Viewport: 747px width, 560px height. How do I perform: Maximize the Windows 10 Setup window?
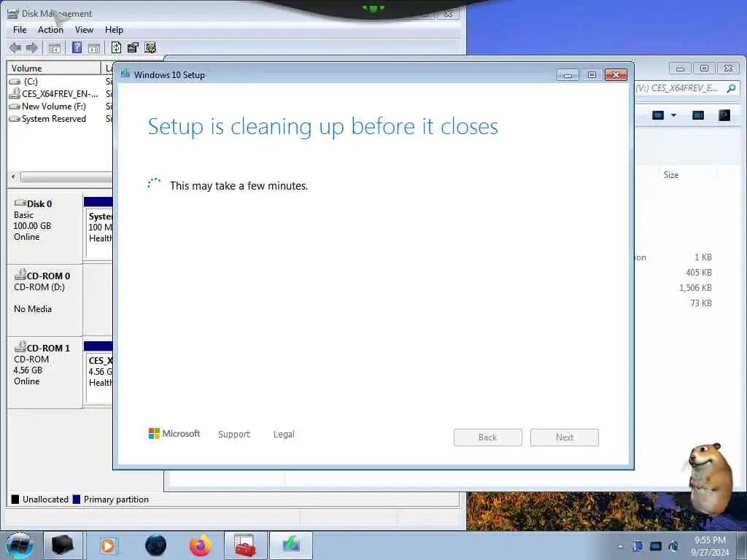coord(592,75)
